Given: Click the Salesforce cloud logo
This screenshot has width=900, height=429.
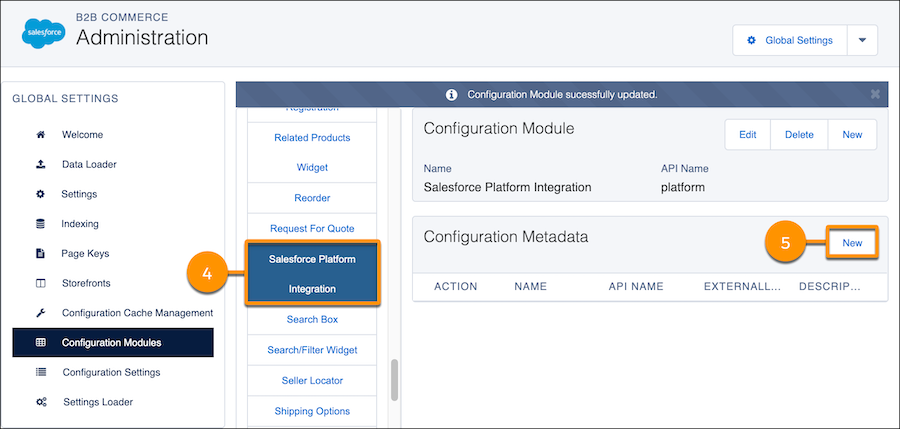Looking at the screenshot, I should [x=43, y=33].
